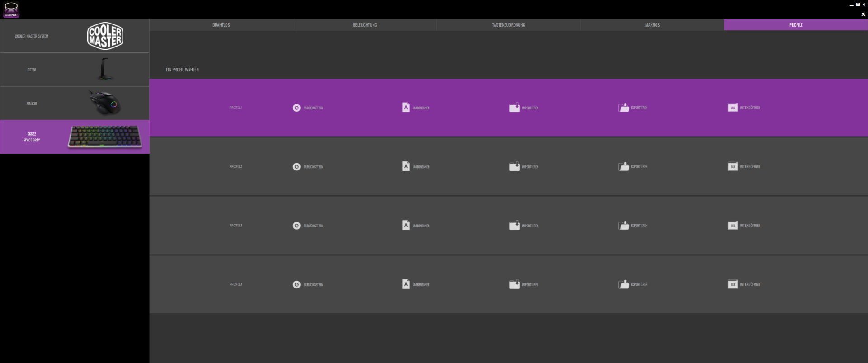Click the Zurücksetzen reset icon for Profil2
868x363 pixels.
[x=297, y=167]
